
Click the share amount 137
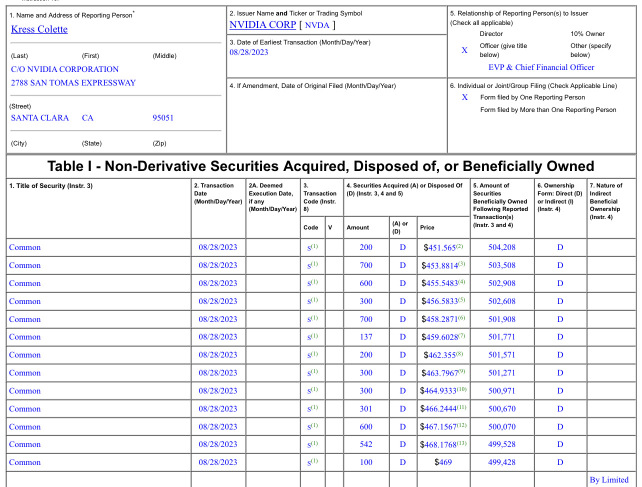[x=366, y=337]
